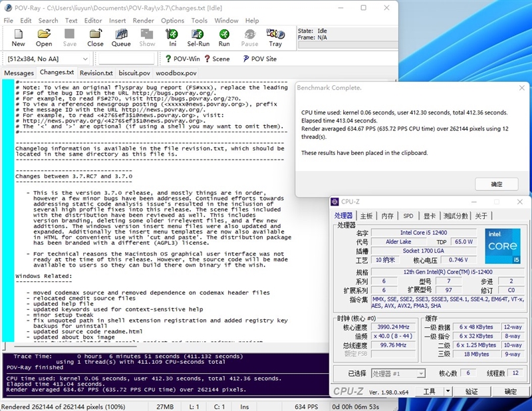Image resolution: width=532 pixels, height=411 pixels.
Task: Minimize POV-Ray to Tray icon
Action: click(x=275, y=38)
